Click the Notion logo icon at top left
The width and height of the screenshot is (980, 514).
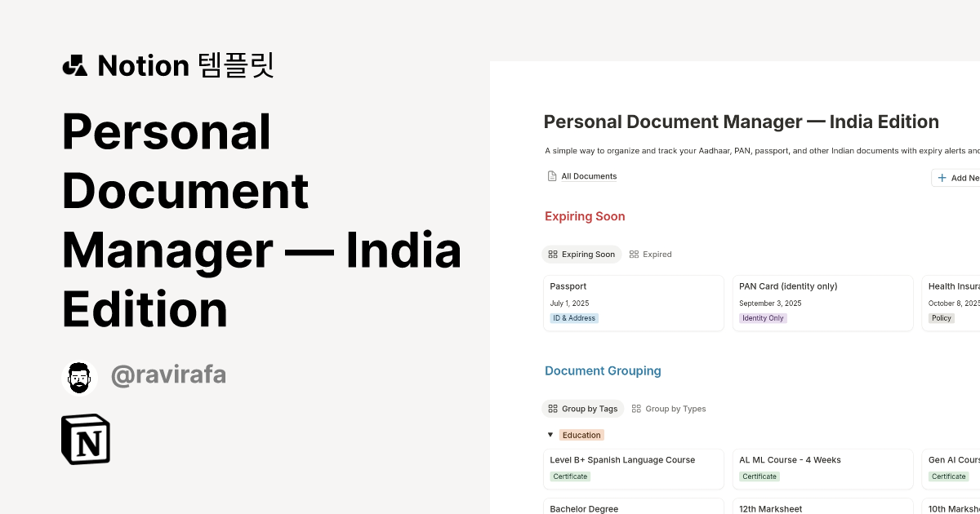pyautogui.click(x=74, y=65)
